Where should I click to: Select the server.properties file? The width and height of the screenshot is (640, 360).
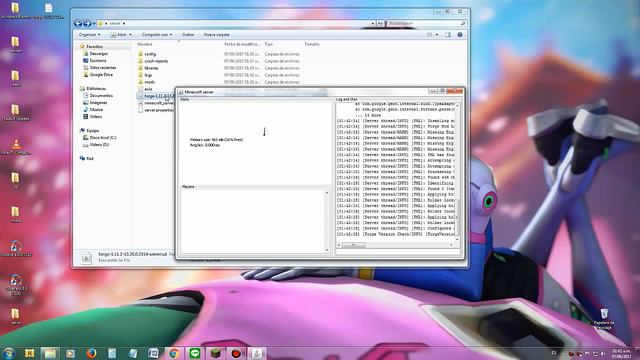point(158,110)
